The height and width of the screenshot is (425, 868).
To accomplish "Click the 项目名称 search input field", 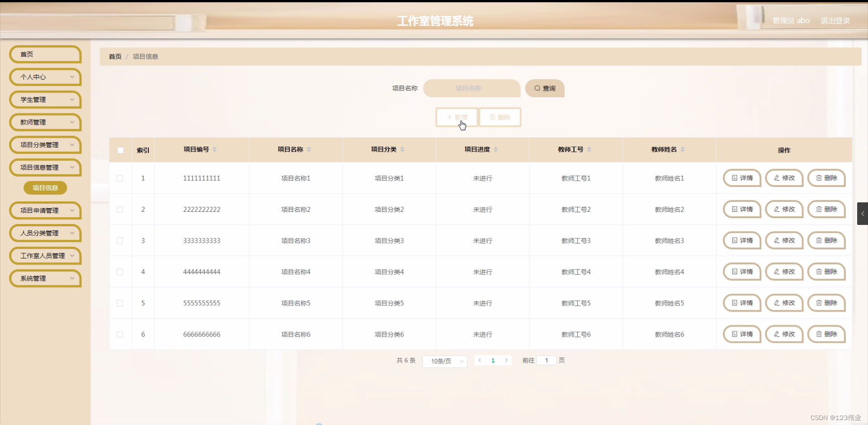I will (471, 88).
